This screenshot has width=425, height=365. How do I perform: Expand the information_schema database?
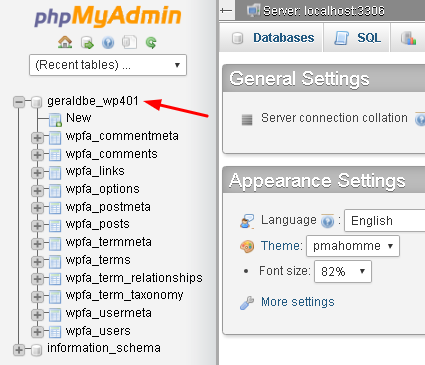[x=19, y=350]
